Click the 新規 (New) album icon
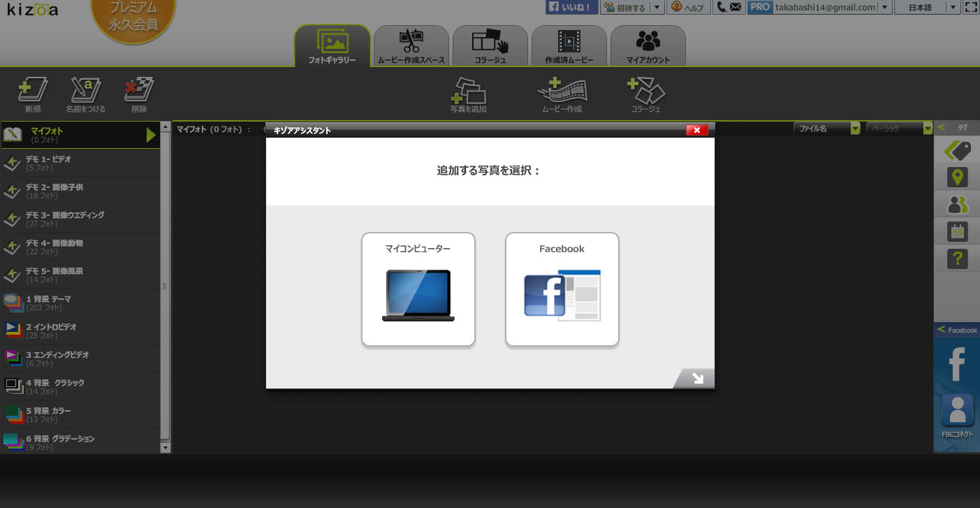 point(33,90)
